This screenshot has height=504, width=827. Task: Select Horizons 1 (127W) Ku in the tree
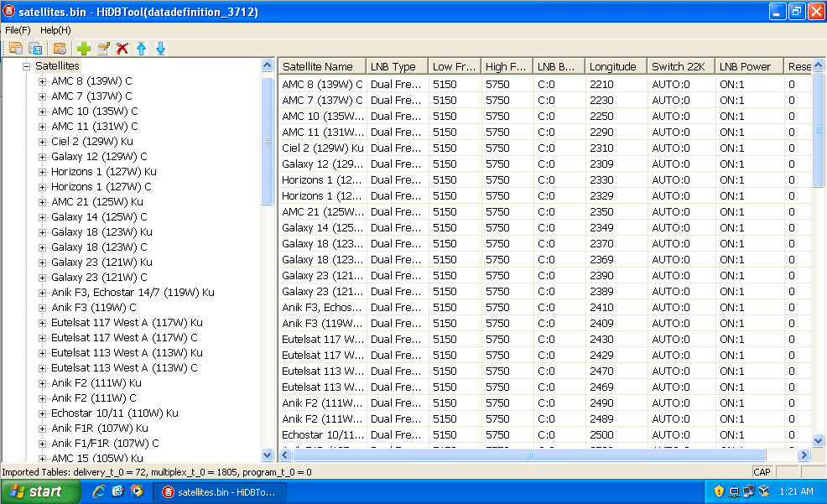(104, 172)
